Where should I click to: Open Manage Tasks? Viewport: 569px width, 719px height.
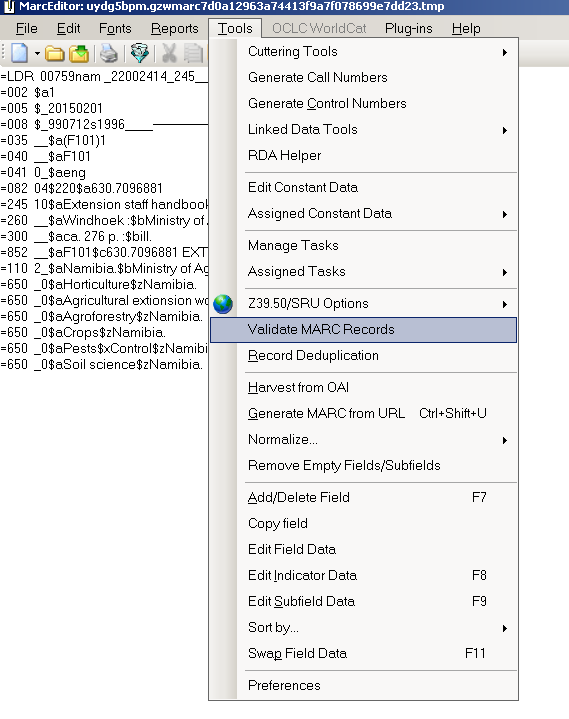[363, 246]
